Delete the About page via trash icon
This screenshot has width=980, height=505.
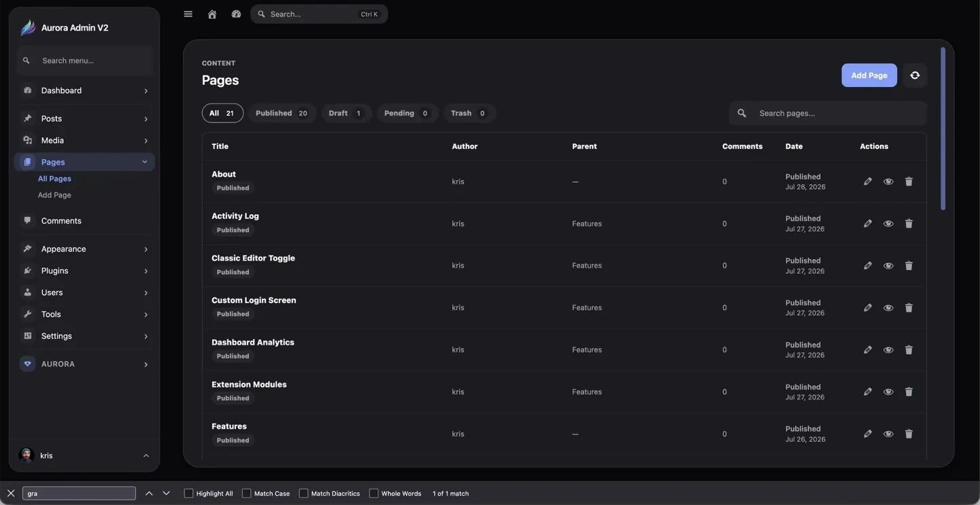click(x=909, y=181)
